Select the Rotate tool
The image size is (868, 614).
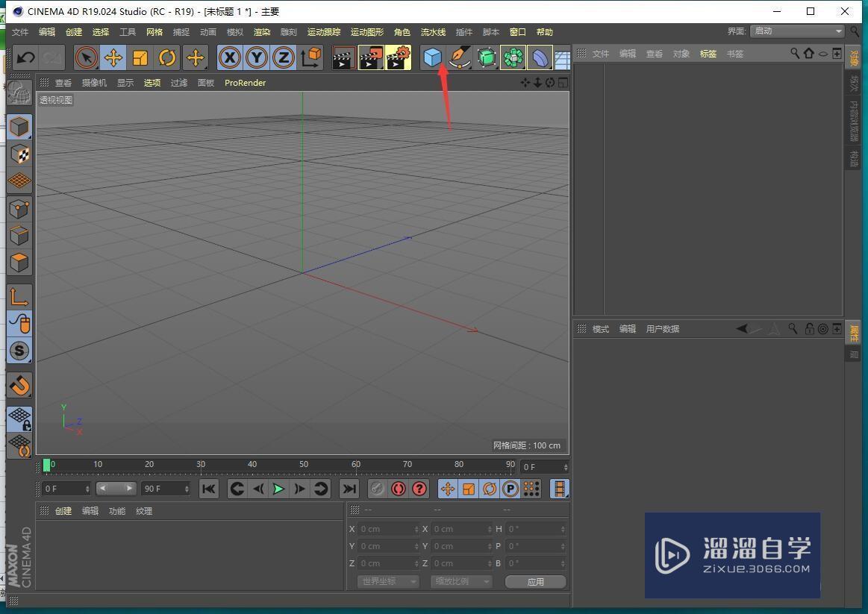(167, 57)
